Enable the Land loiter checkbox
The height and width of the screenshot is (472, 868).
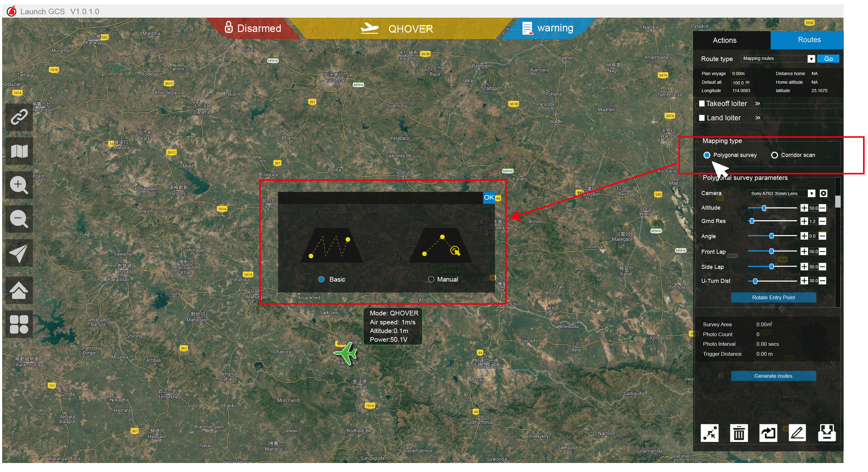701,118
